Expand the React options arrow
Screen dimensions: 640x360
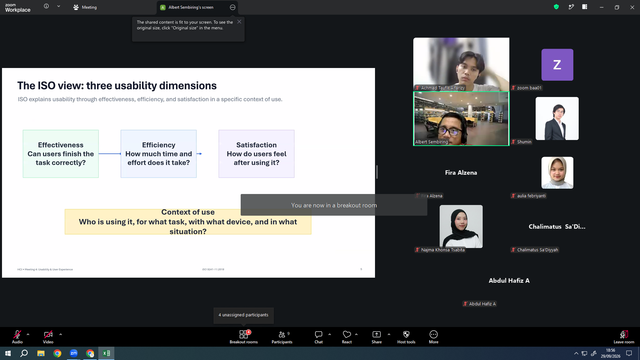pos(356,334)
